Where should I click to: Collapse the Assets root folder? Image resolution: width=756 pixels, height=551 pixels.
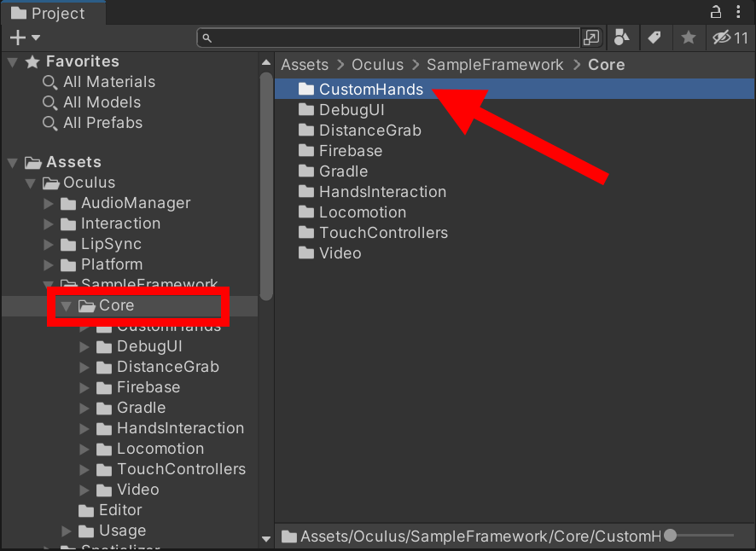(x=13, y=162)
